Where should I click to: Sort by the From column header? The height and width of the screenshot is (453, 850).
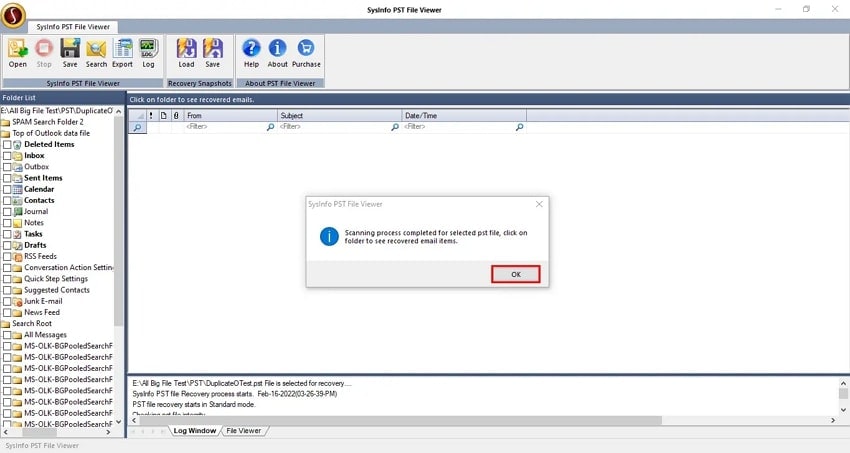(231, 115)
